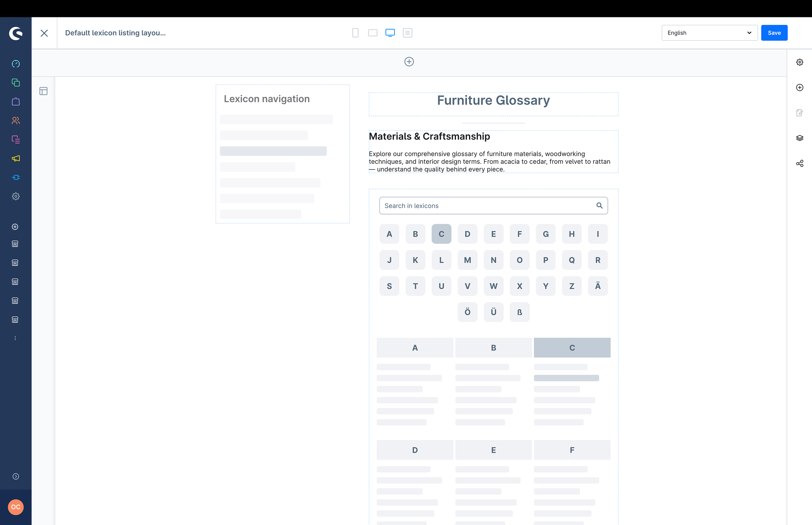
Task: Open the Marketing megaphone icon
Action: click(16, 159)
